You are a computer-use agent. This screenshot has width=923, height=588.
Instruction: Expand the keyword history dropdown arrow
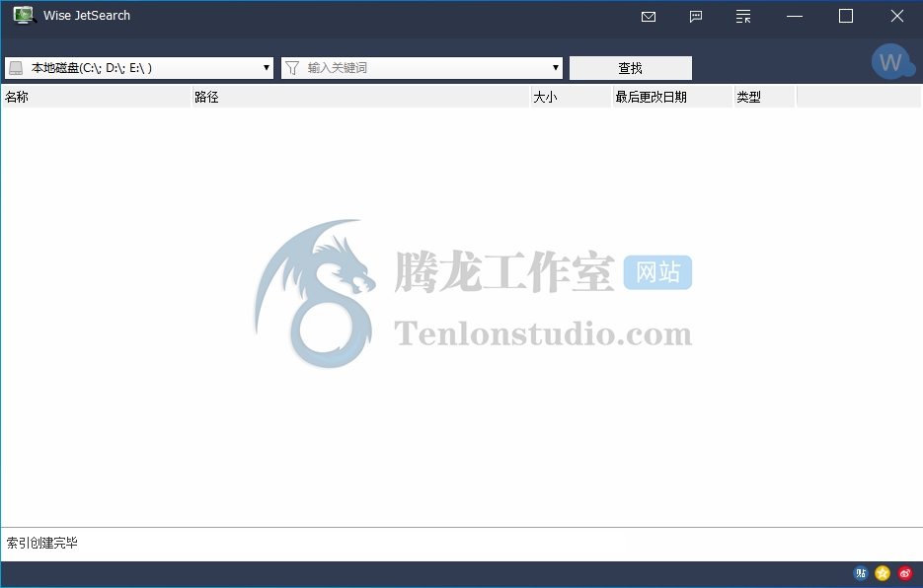pos(555,68)
